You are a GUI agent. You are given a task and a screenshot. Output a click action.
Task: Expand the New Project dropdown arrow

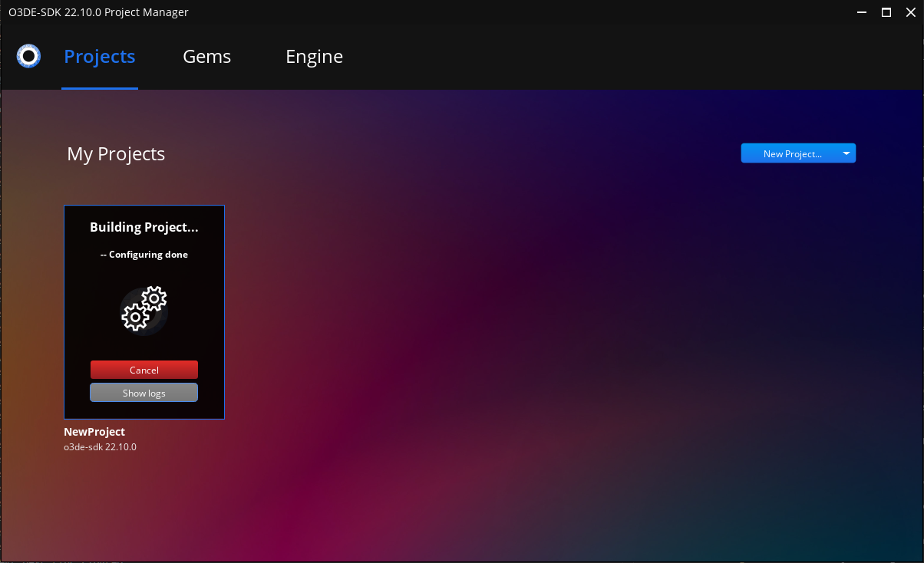point(846,153)
